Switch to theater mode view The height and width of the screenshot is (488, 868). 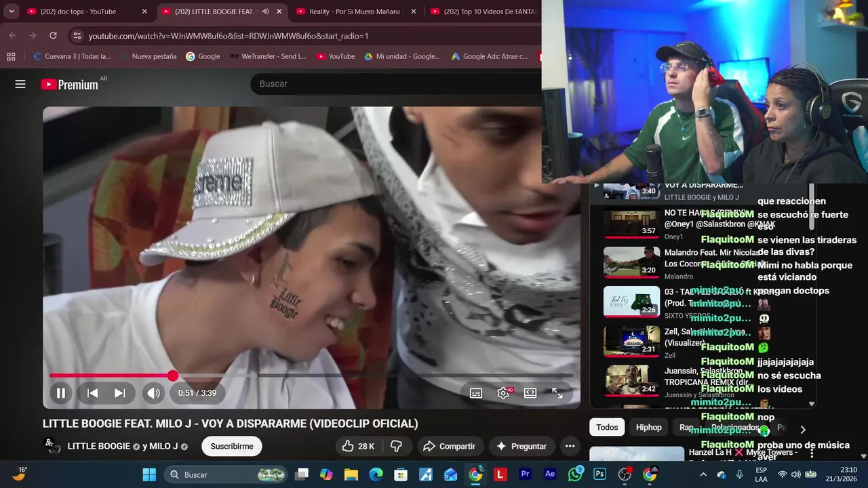[x=530, y=393]
